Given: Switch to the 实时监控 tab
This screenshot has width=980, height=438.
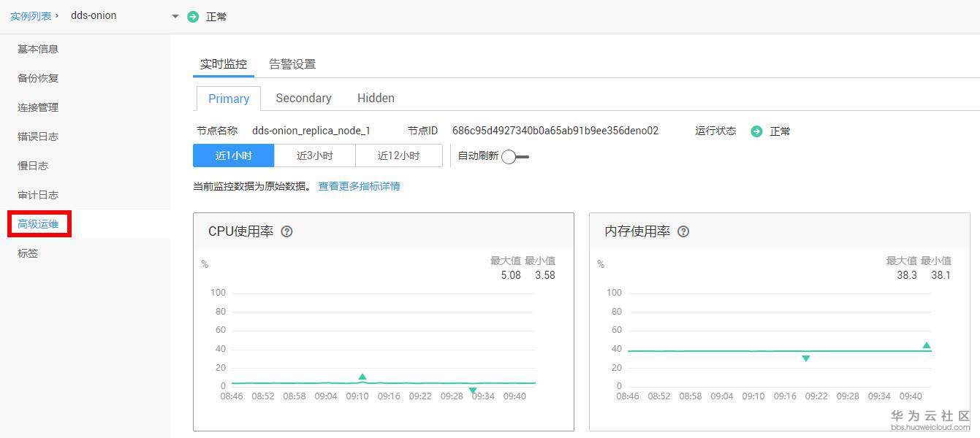Looking at the screenshot, I should point(224,64).
